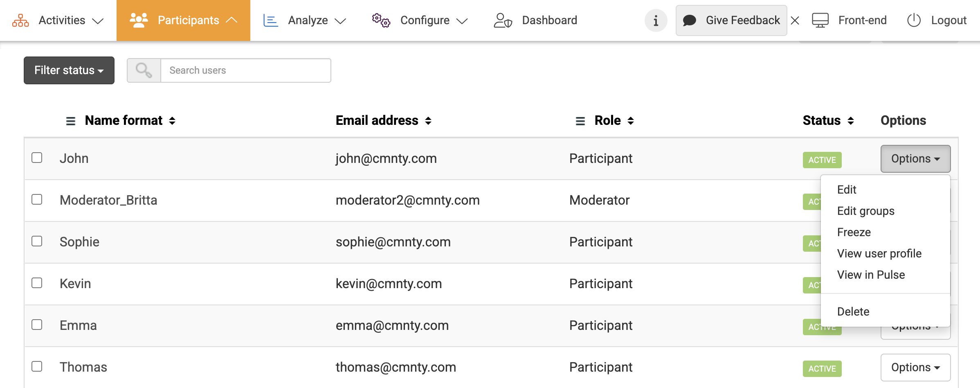
Task: Sort by Email address arrows icon
Action: pyautogui.click(x=428, y=121)
